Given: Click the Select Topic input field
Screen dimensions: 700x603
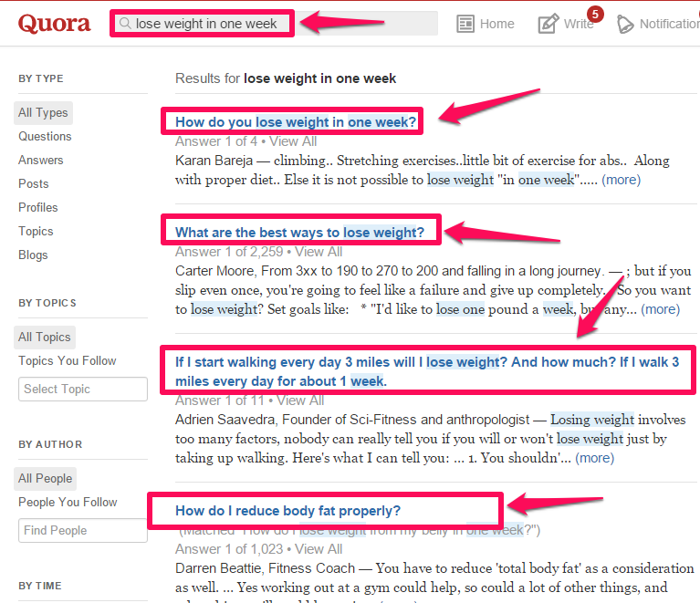Looking at the screenshot, I should point(82,389).
